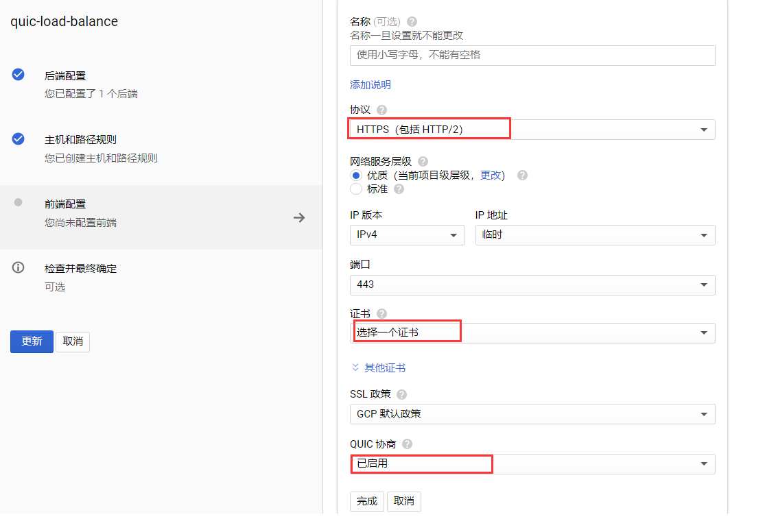765x532 pixels.
Task: Open SSL 政策 dropdown GCP 默认政策
Action: (532, 414)
